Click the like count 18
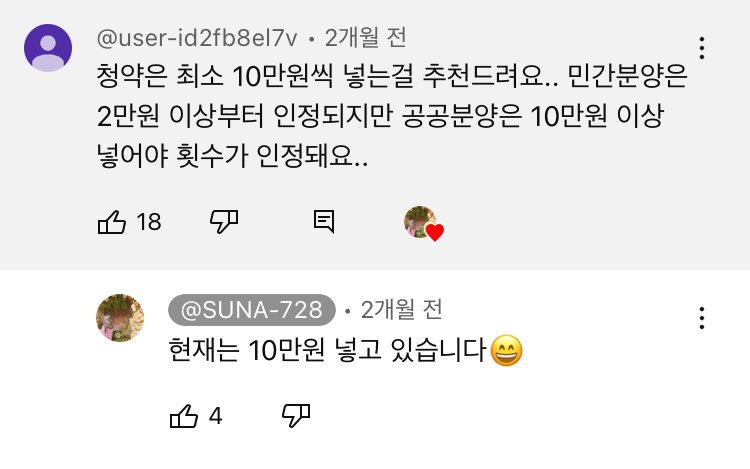750x469 pixels. point(148,222)
